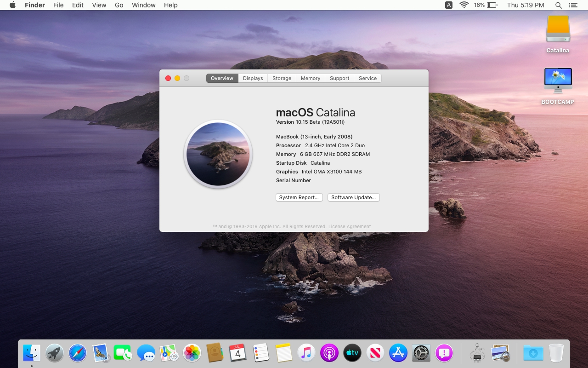Open FaceTime in the Dock
588x368 pixels.
coord(123,353)
